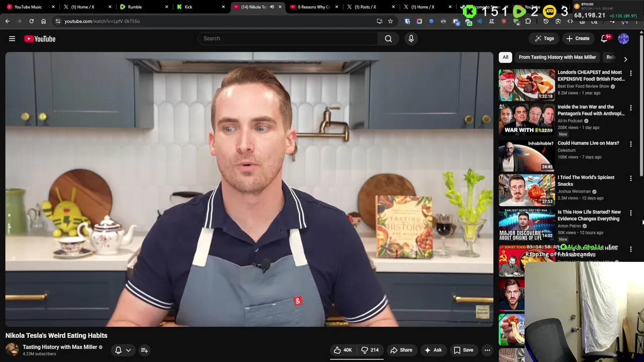Open the Ask AI button
This screenshot has width=644, height=362.
pos(433,350)
